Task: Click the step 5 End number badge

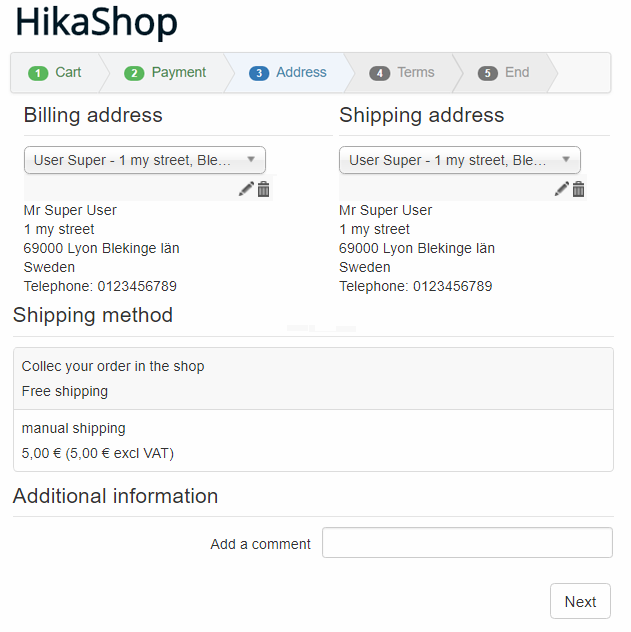Action: click(488, 73)
